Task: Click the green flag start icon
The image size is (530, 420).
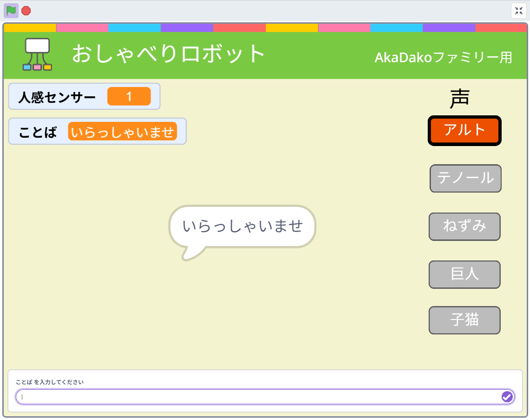Action: (x=11, y=10)
